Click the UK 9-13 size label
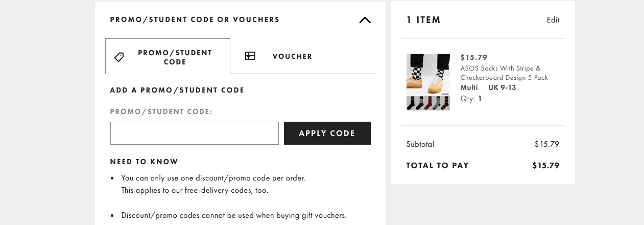This screenshot has height=225, width=644. (x=502, y=87)
